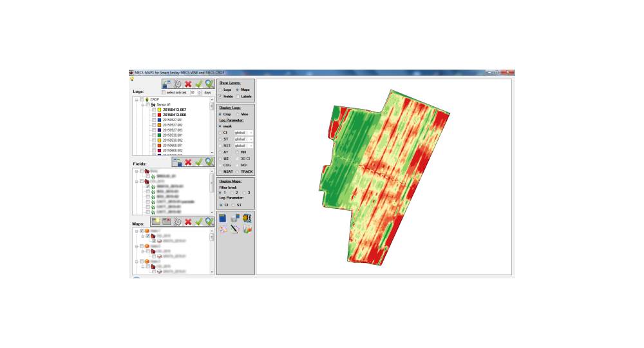
Task: Open the gear settings icon in Maps toolbar
Action: click(178, 222)
